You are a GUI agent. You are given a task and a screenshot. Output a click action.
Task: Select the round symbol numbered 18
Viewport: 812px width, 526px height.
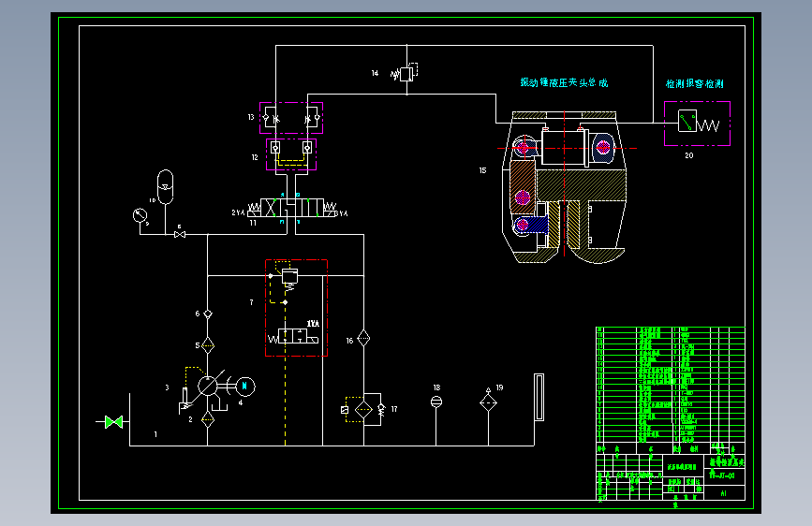point(436,402)
